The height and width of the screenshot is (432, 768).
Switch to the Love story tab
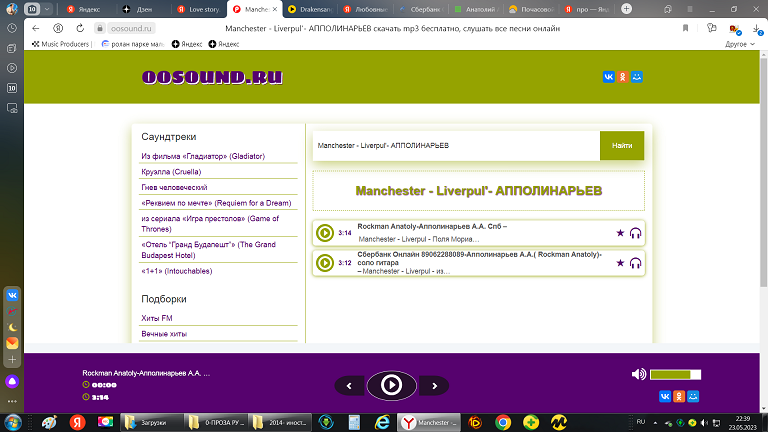(199, 9)
